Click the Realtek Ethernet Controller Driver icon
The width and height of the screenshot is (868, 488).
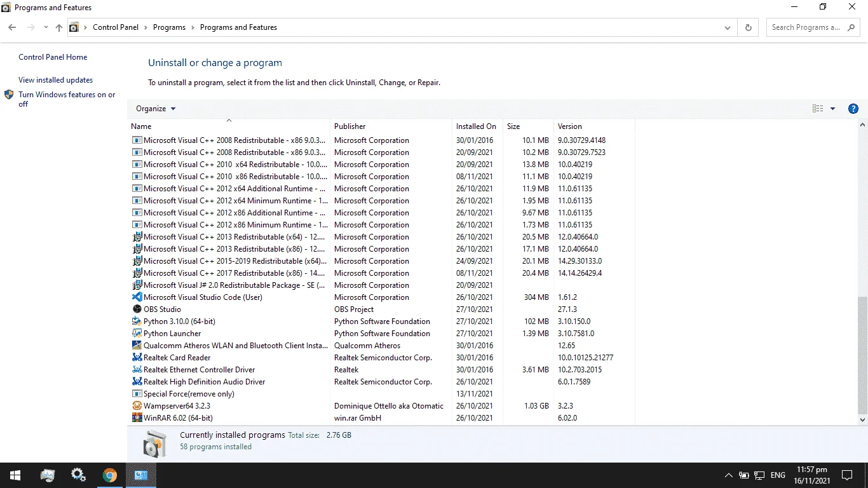coord(137,370)
